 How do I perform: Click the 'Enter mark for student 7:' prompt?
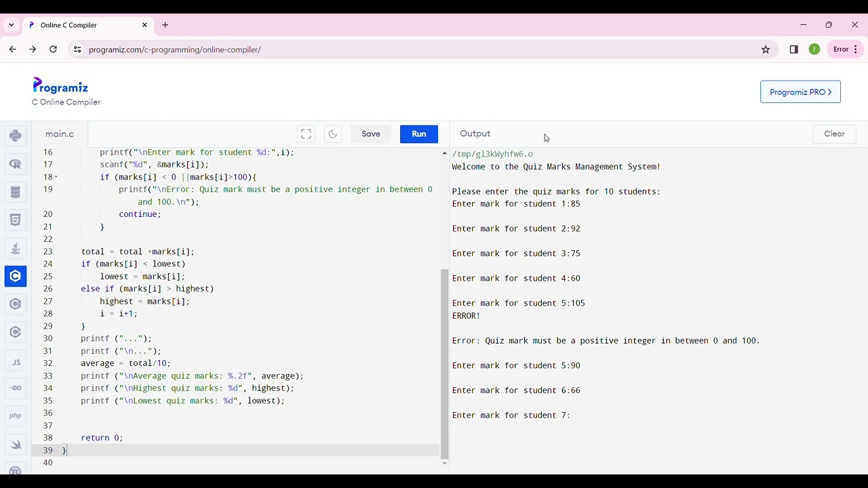[x=511, y=415]
